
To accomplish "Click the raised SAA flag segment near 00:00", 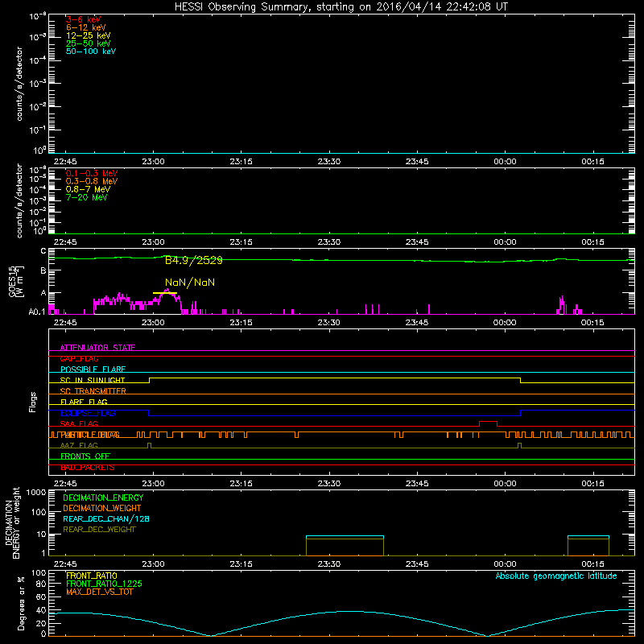I will 488,423.
